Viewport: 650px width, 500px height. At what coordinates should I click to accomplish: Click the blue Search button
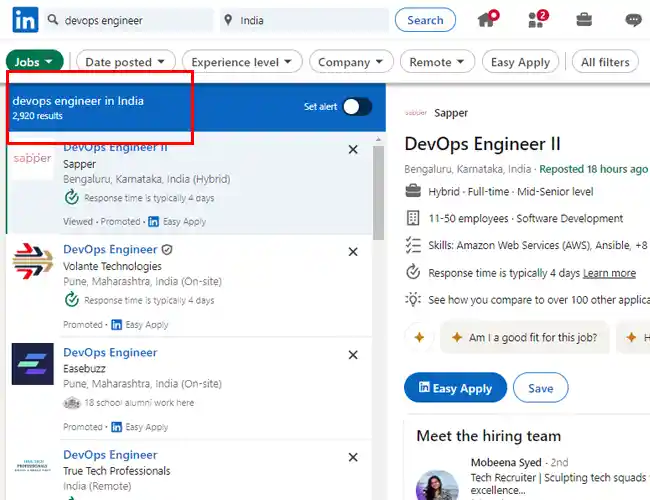pos(425,19)
